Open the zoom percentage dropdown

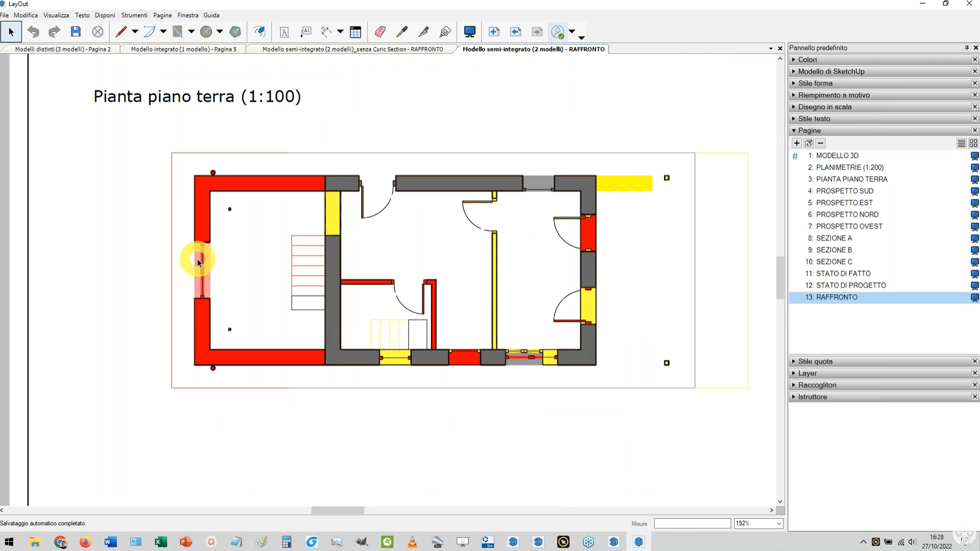778,524
